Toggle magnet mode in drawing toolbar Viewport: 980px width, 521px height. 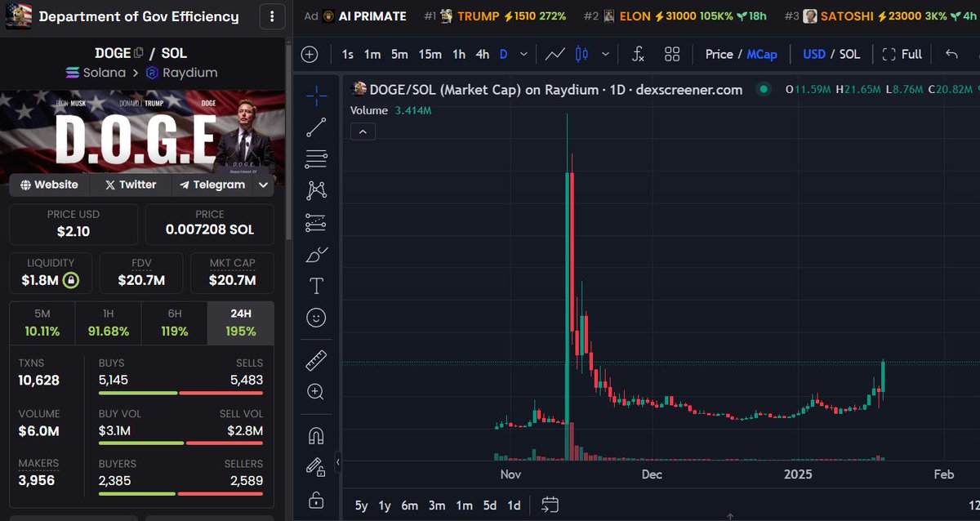click(316, 435)
